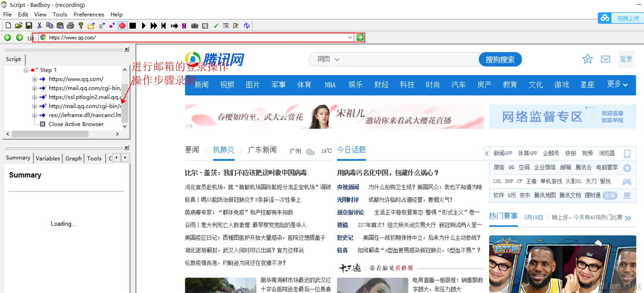
Task: Select the Close Active Browser tree item
Action: tap(76, 124)
